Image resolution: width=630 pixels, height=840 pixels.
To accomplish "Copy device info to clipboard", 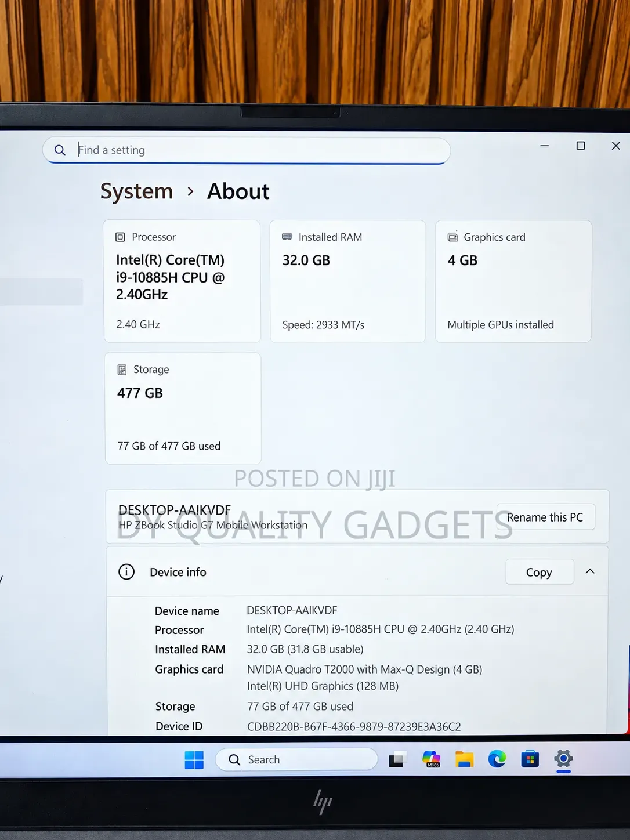I will point(540,572).
